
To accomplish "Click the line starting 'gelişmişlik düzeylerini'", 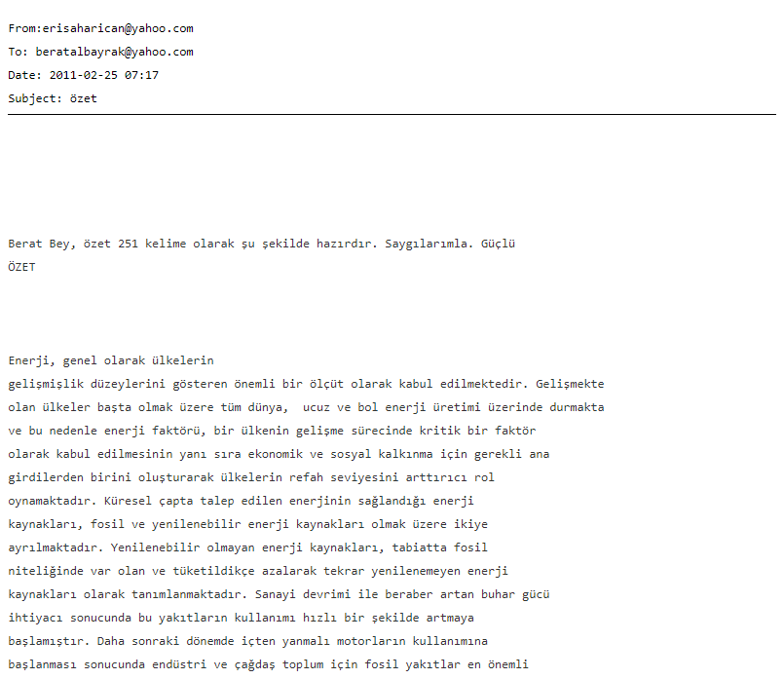I will click(306, 384).
